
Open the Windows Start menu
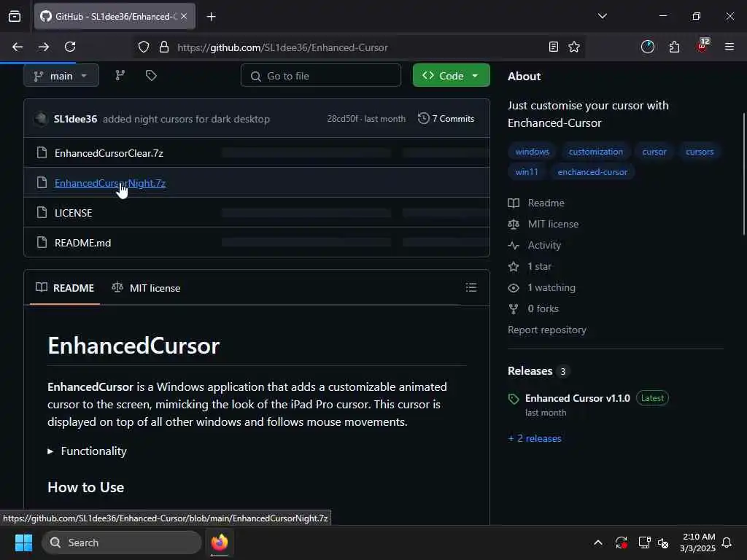click(x=23, y=542)
